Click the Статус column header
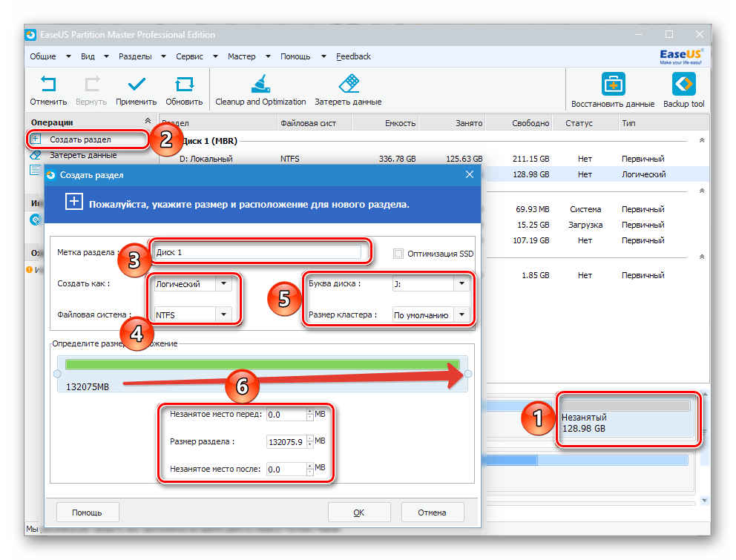This screenshot has height=560, width=736. point(585,123)
